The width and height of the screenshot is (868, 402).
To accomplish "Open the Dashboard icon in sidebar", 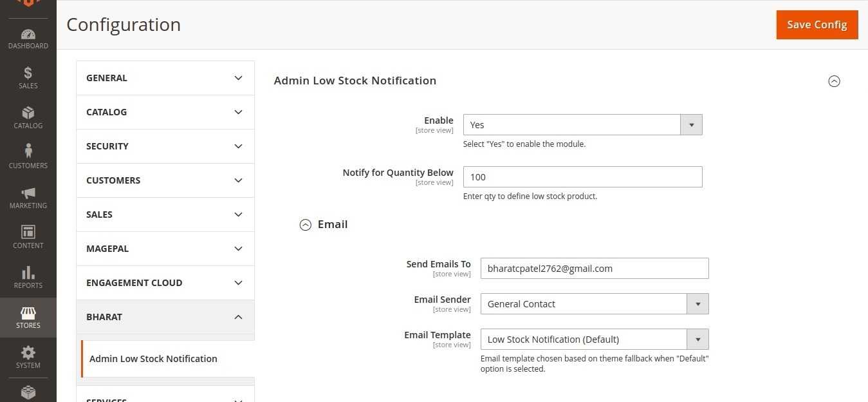I will 28,39.
